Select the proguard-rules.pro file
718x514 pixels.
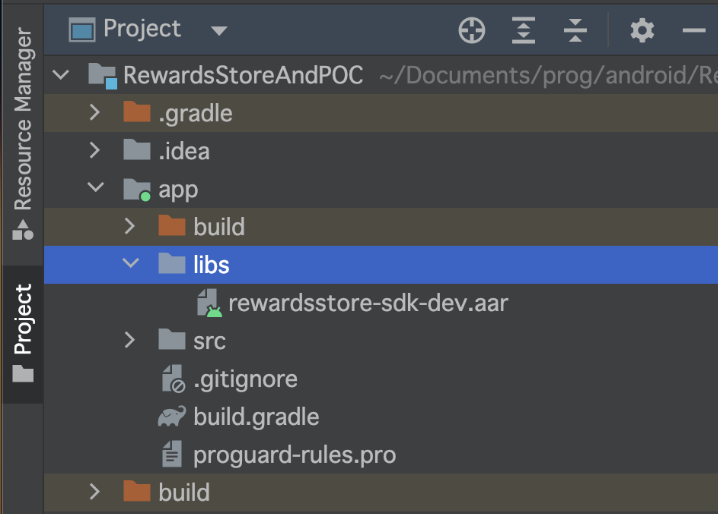(381, 455)
